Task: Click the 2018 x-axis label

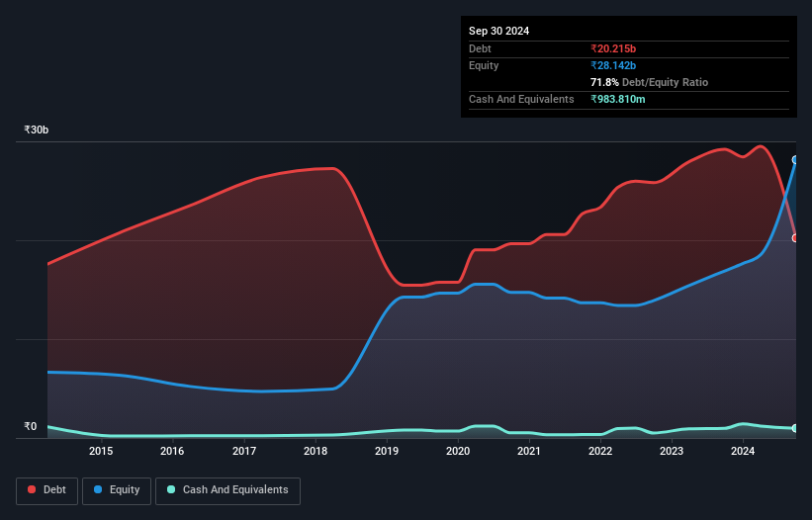Action: [x=316, y=451]
